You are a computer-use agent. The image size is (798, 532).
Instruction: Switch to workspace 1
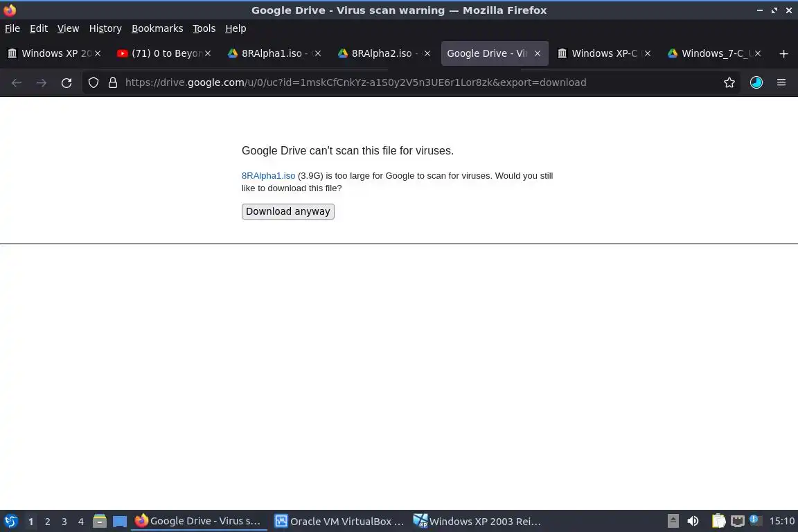coord(30,522)
